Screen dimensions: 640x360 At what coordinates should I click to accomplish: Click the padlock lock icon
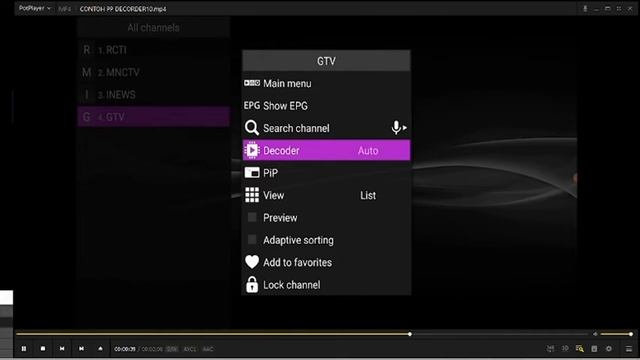[x=252, y=284]
